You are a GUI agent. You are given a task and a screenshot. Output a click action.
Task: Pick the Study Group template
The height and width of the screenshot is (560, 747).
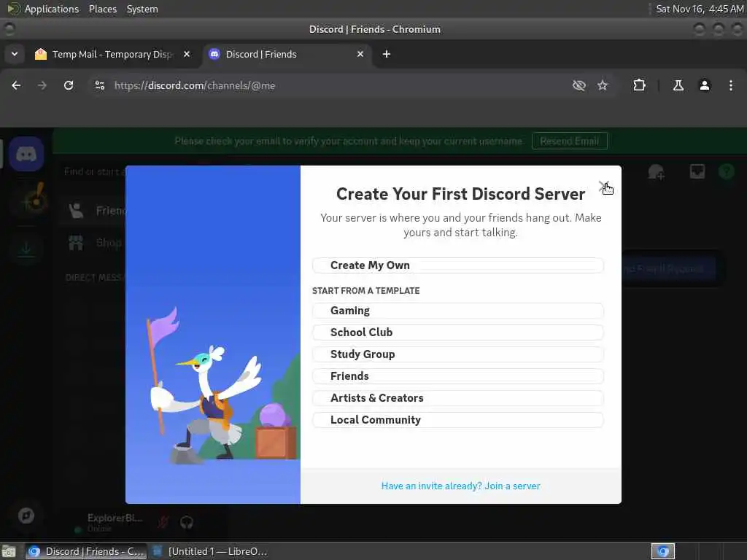(458, 354)
